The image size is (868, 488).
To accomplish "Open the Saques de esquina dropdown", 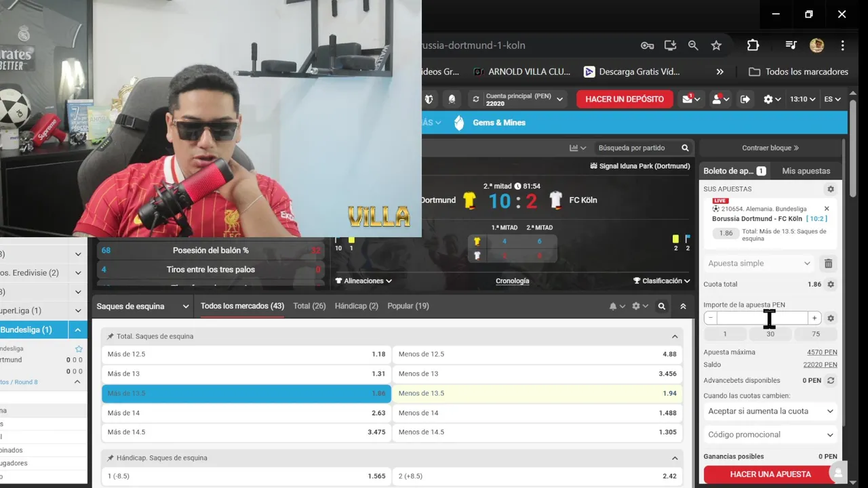I will 142,306.
